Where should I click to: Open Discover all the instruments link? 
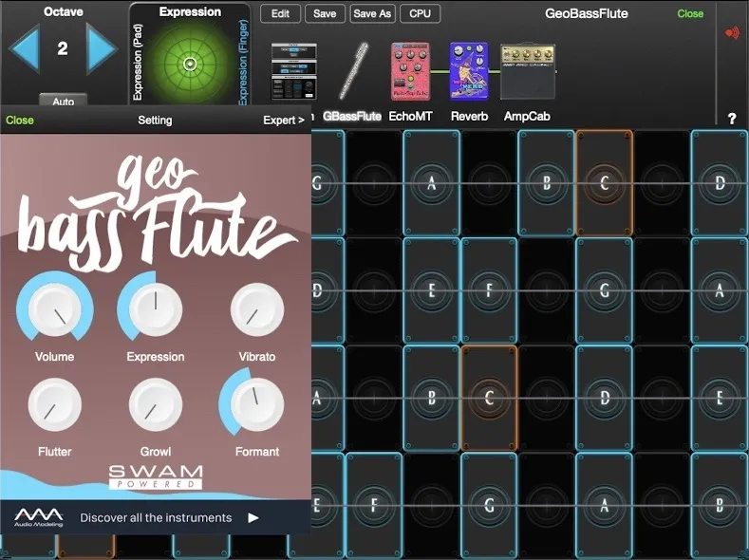[x=156, y=517]
